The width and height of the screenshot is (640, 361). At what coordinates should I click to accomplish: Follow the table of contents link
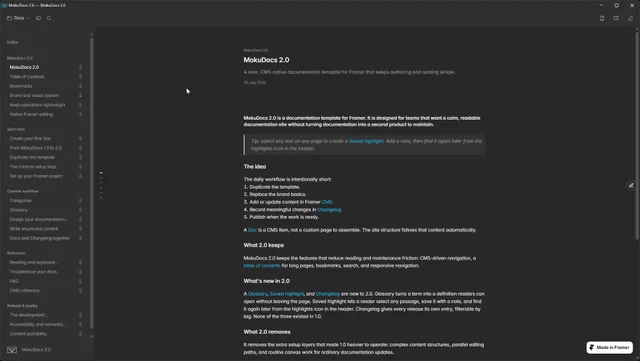coord(262,265)
